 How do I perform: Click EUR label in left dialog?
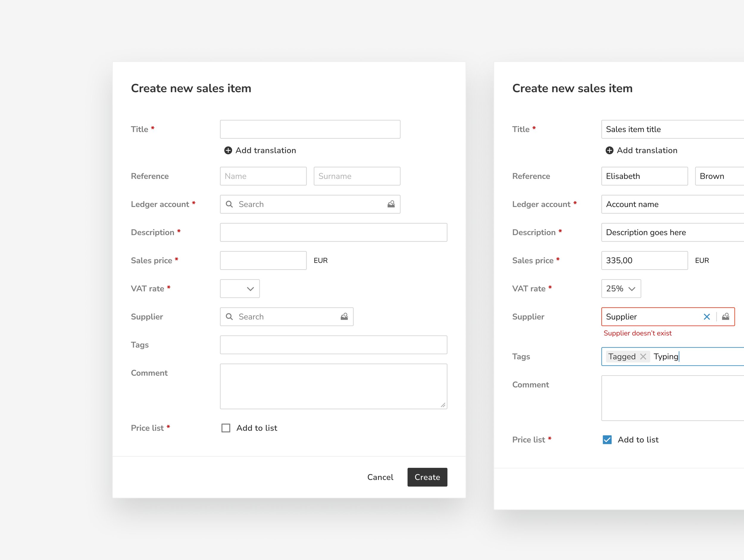coord(321,261)
